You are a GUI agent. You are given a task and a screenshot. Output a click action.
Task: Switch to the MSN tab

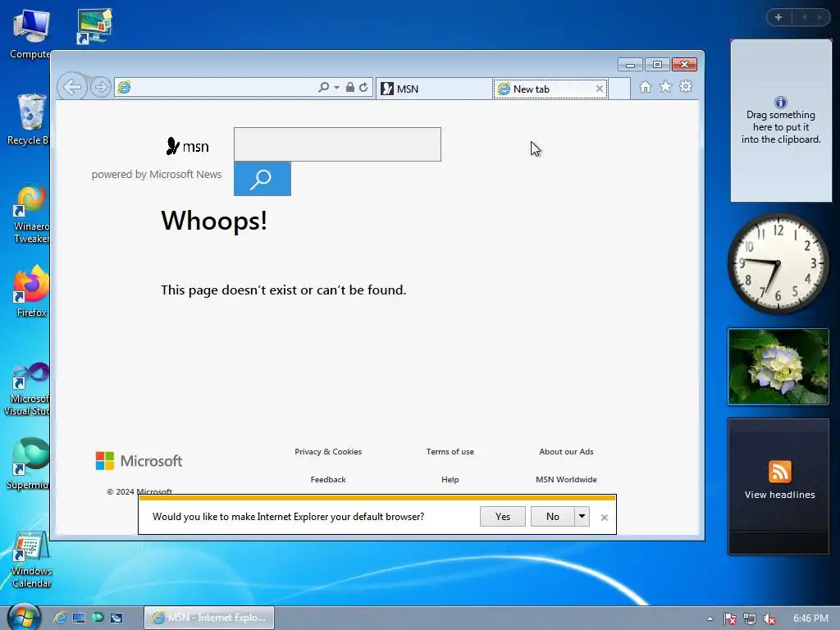coord(434,89)
